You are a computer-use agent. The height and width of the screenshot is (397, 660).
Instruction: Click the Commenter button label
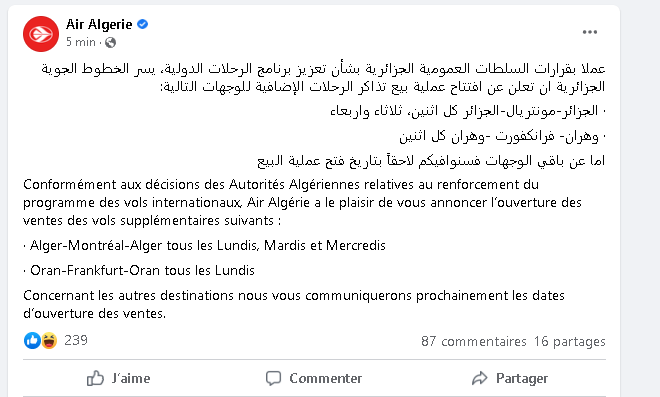click(x=325, y=378)
